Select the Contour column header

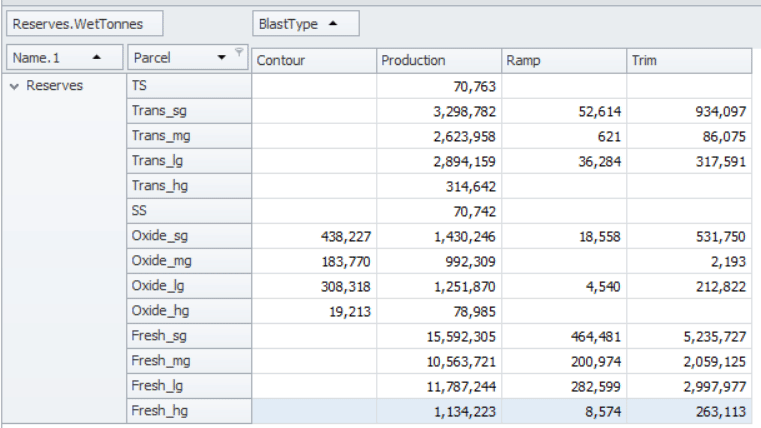tap(313, 61)
